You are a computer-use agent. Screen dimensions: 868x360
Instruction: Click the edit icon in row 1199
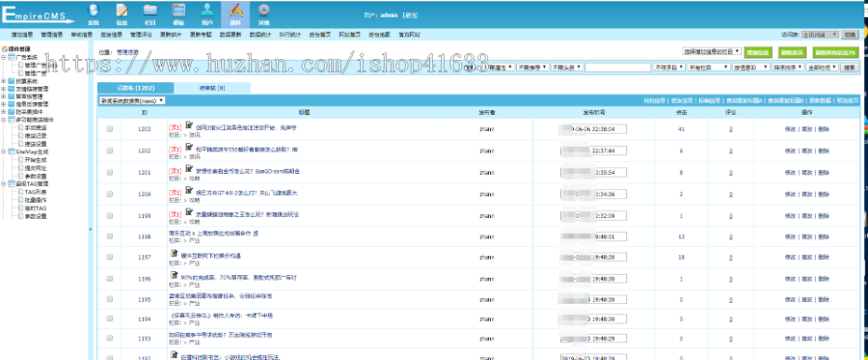point(189,212)
